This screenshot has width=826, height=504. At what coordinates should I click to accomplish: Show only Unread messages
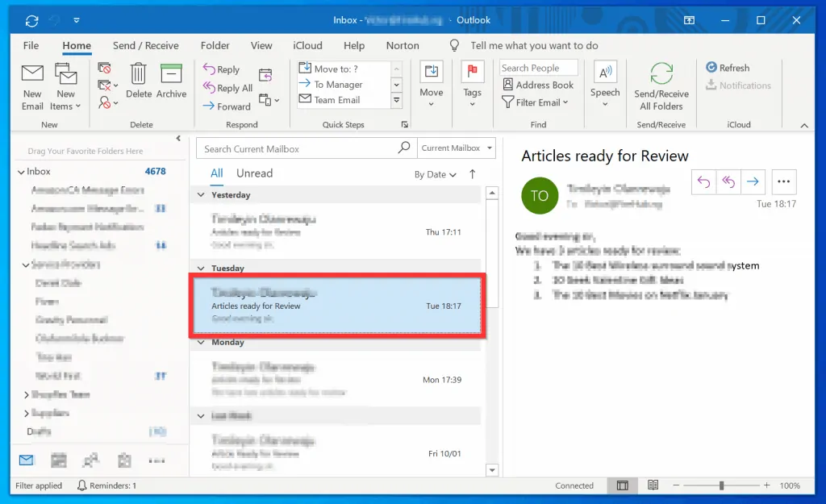pyautogui.click(x=253, y=173)
